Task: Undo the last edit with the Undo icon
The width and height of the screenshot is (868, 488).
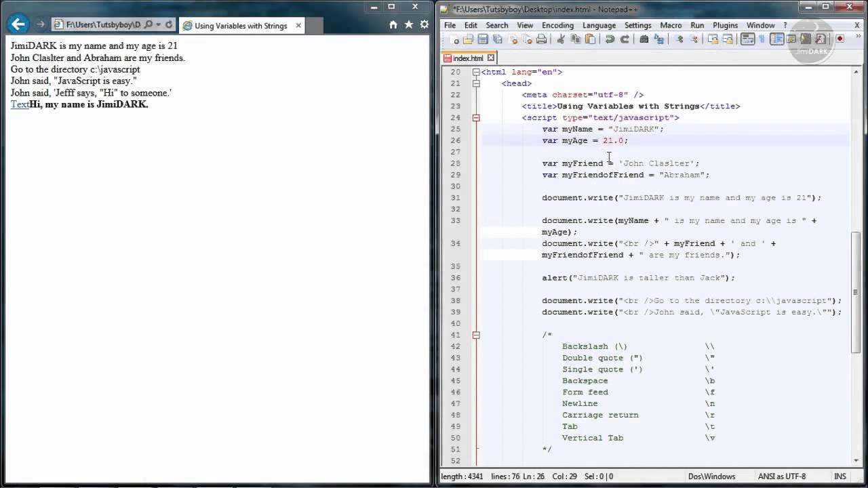Action: coord(610,39)
